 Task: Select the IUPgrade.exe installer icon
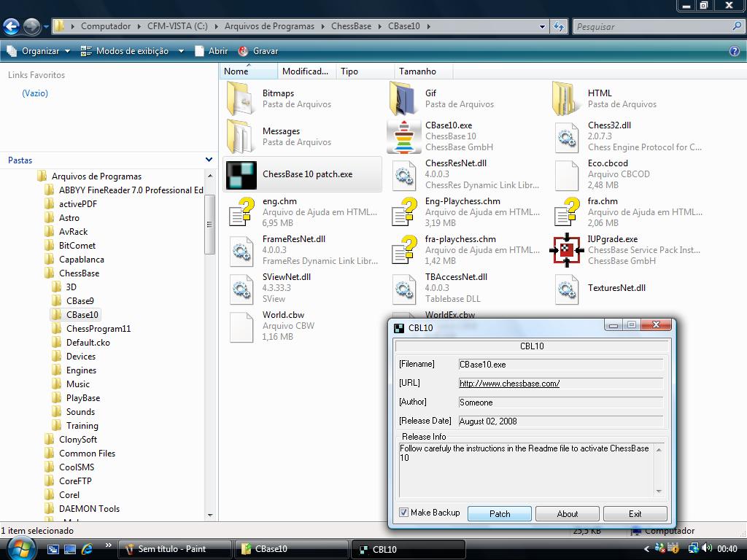(566, 250)
